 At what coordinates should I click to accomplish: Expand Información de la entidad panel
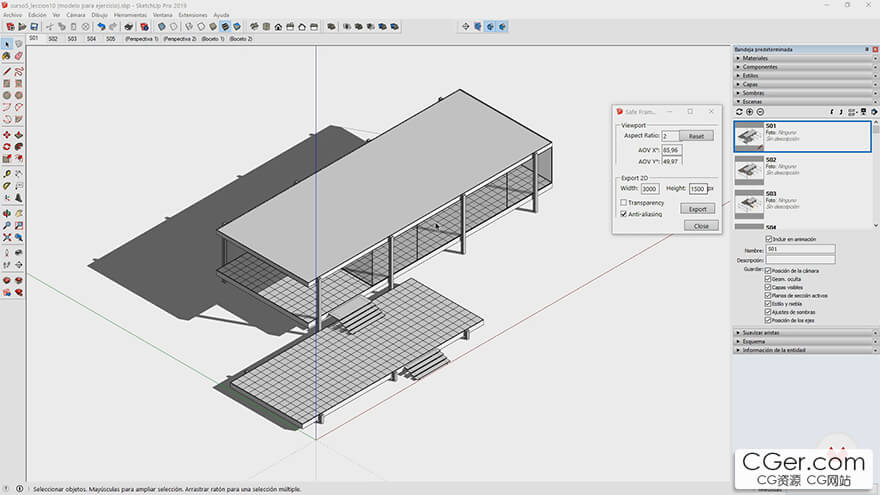coord(805,350)
